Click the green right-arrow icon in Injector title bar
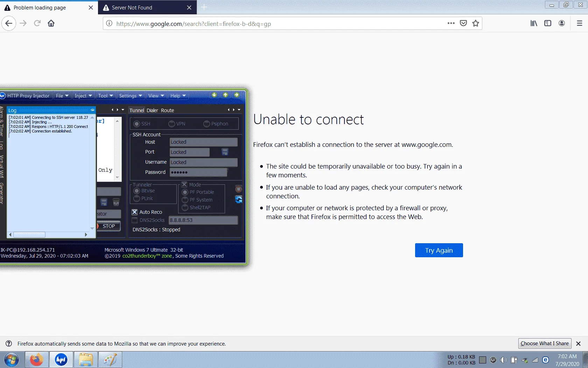This screenshot has height=368, width=588. [237, 95]
